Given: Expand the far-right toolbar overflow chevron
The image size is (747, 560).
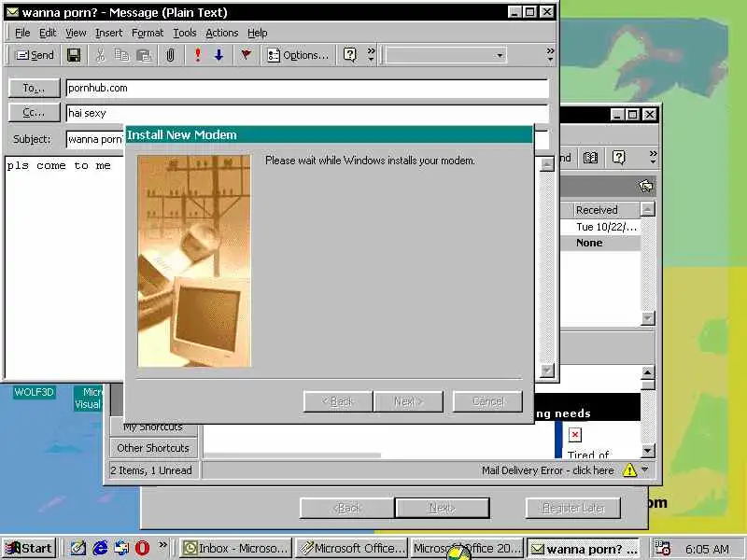Looking at the screenshot, I should 550,54.
